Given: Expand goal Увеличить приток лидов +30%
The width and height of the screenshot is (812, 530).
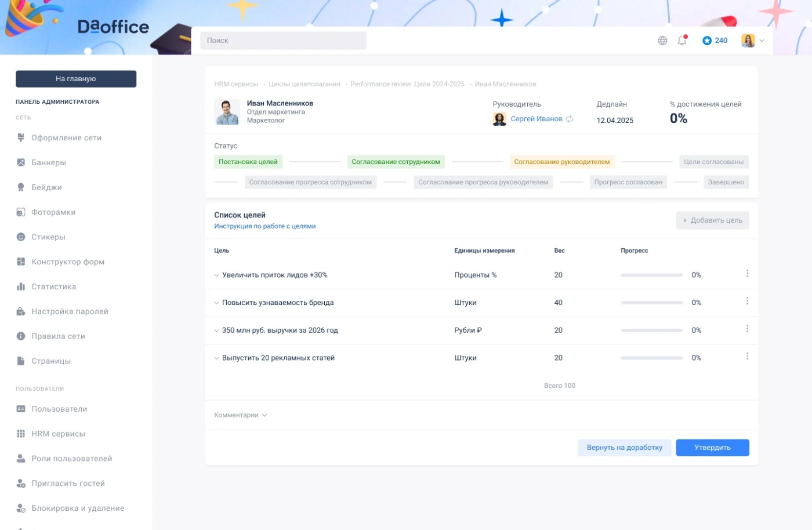Looking at the screenshot, I should coord(216,275).
